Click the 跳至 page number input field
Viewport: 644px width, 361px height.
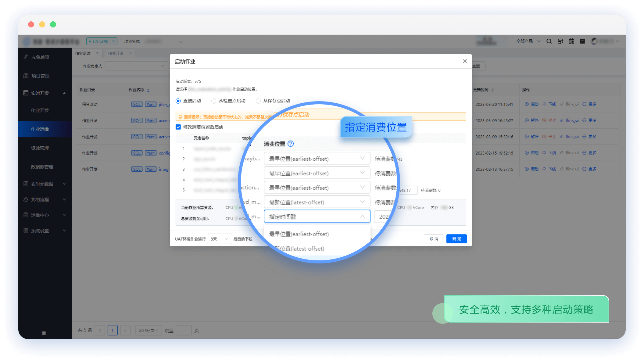pos(184,330)
